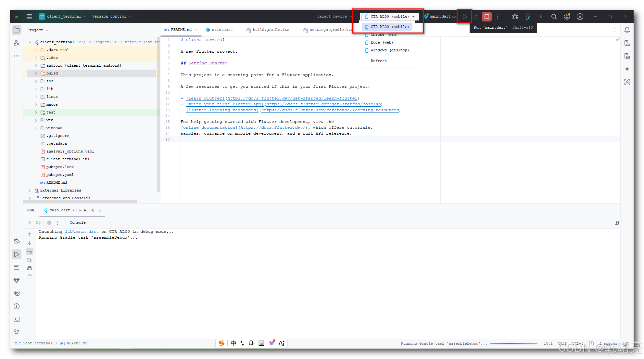Click the lib\main.dart link in console
This screenshot has height=359, width=644.
coord(82,232)
